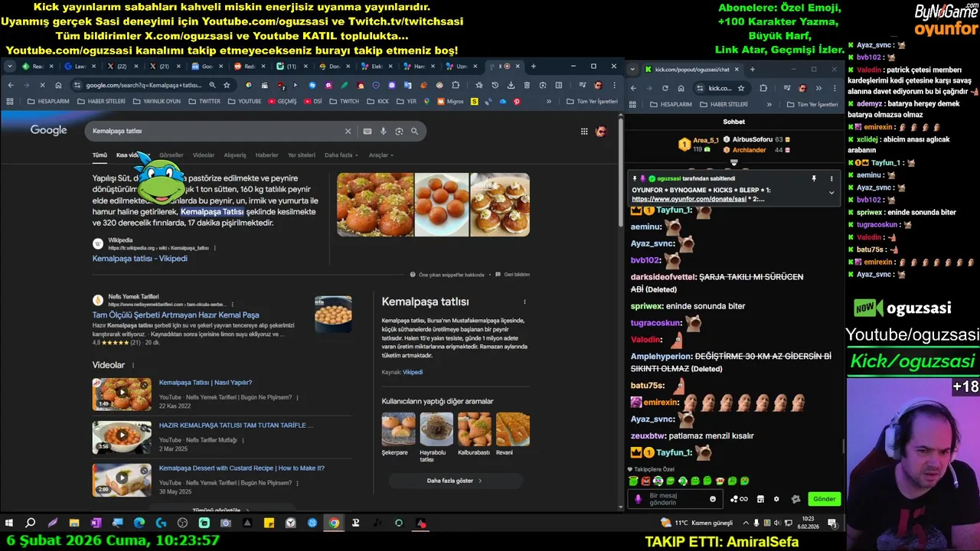This screenshot has height=551, width=980.
Task: Open Windows taskbar search
Action: point(31,523)
